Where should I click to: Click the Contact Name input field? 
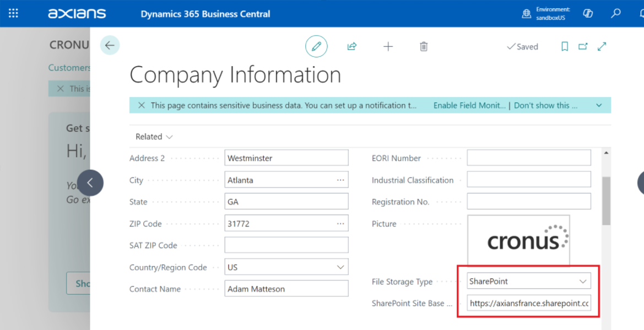tap(286, 289)
